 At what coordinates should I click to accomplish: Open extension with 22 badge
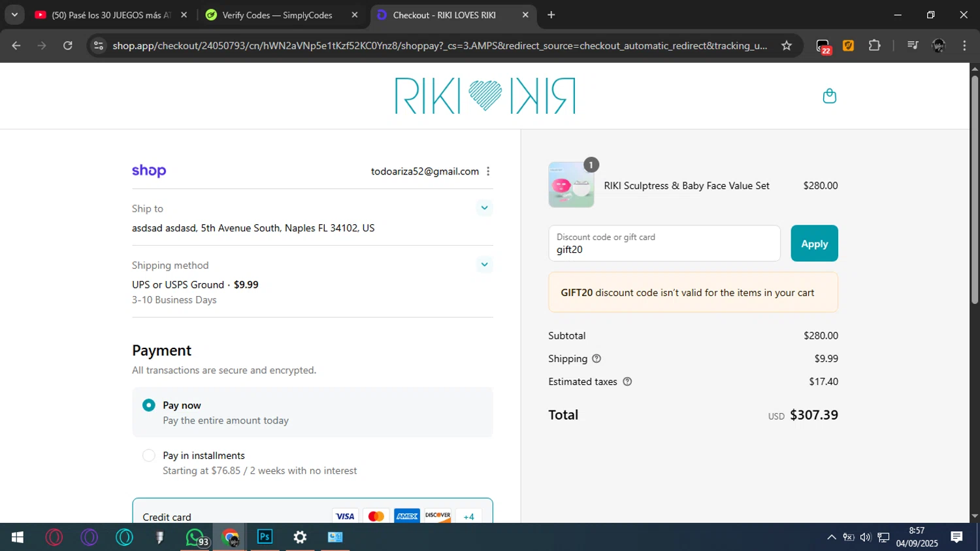(x=823, y=46)
